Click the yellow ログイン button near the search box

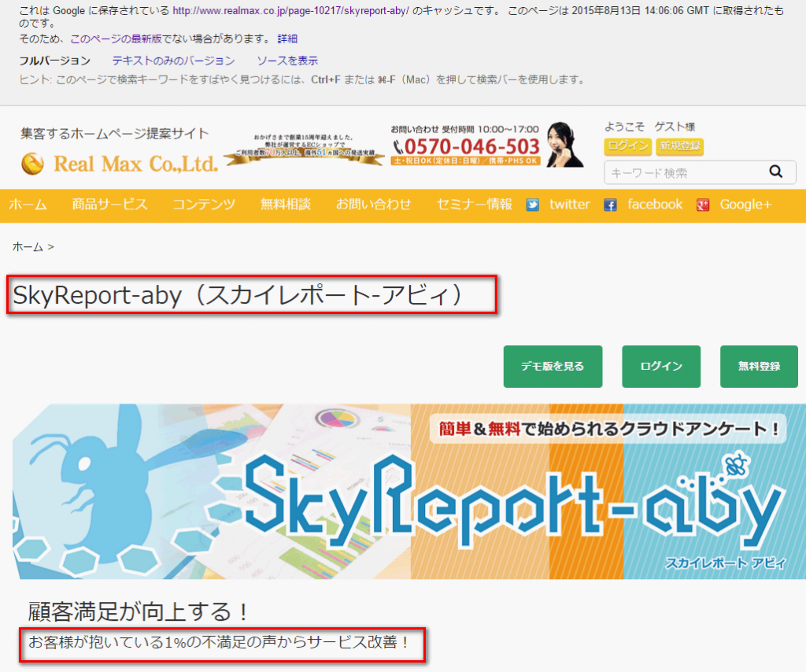[627, 146]
